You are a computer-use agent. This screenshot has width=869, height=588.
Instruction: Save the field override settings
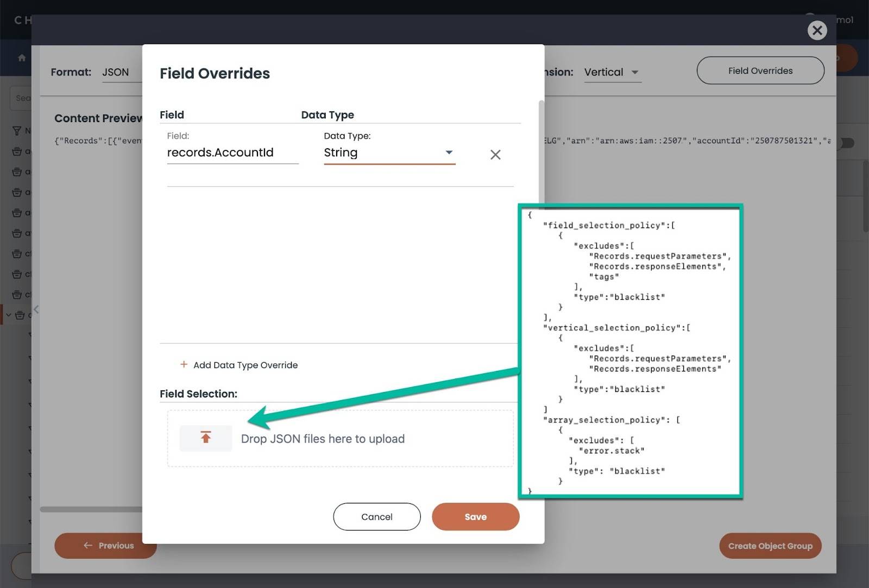[x=475, y=516]
